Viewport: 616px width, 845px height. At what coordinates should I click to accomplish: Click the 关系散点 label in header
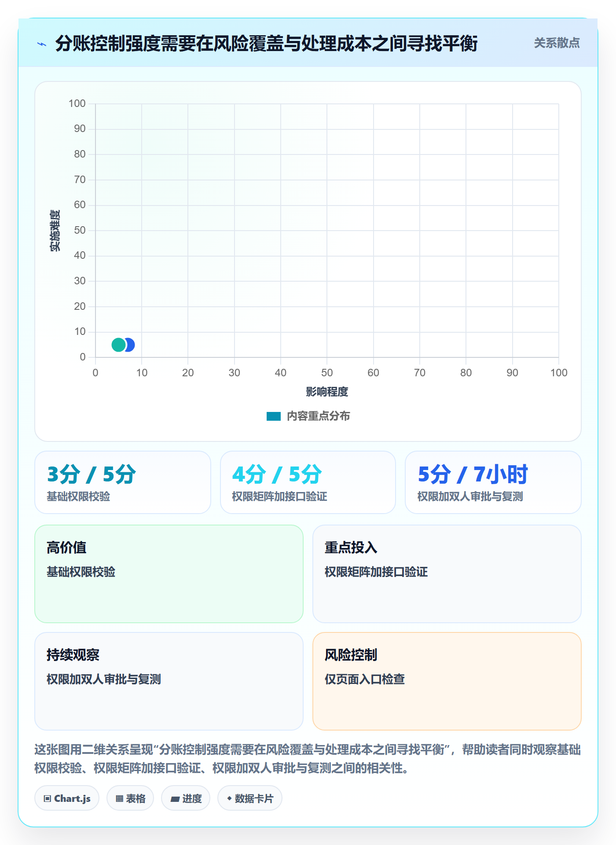click(557, 43)
